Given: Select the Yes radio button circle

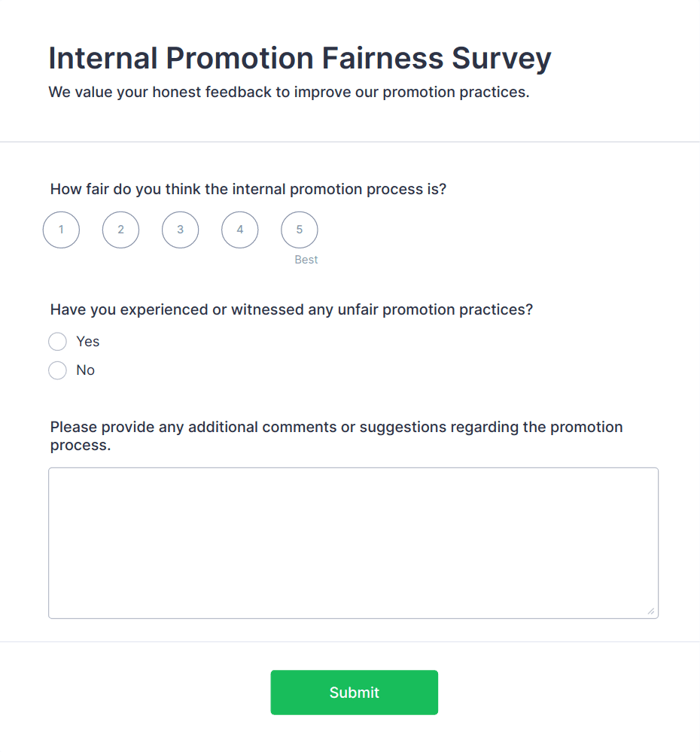Looking at the screenshot, I should [x=57, y=342].
